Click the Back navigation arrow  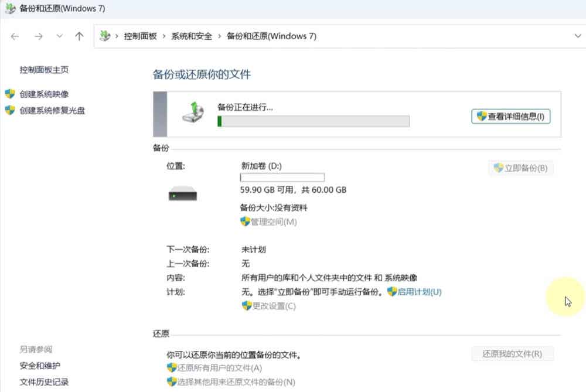[15, 36]
